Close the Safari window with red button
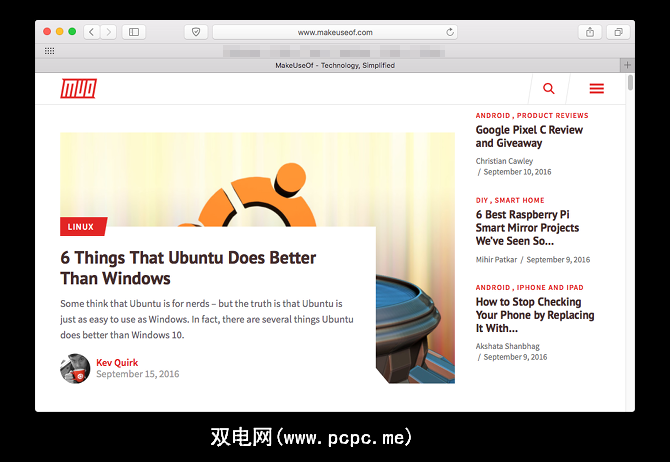This screenshot has height=462, width=670. click(x=47, y=32)
